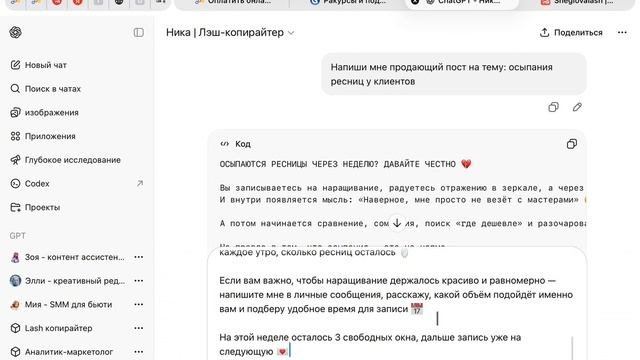Open Поиск в чатах search

tap(77, 89)
